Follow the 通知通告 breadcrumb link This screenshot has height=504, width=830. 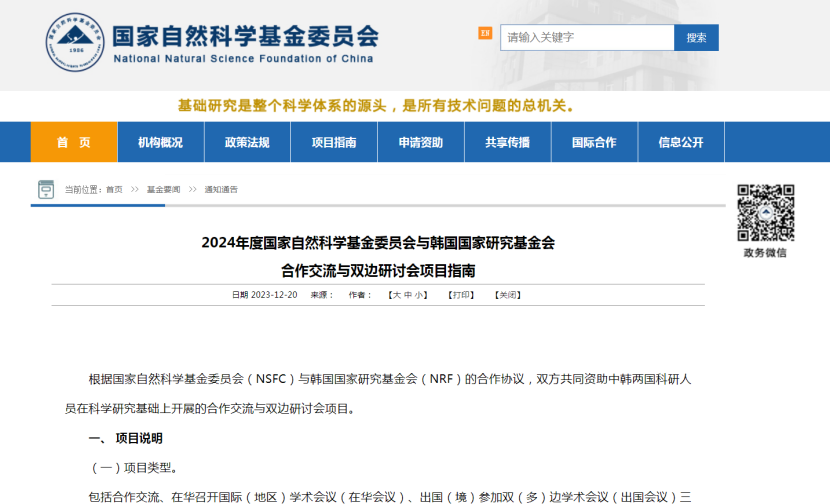(221, 190)
